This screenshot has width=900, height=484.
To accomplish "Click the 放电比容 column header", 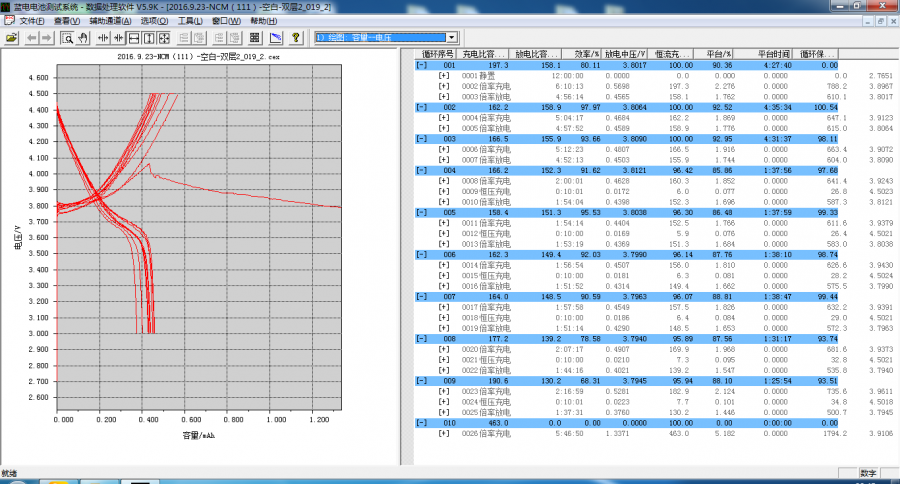I will tap(535, 54).
